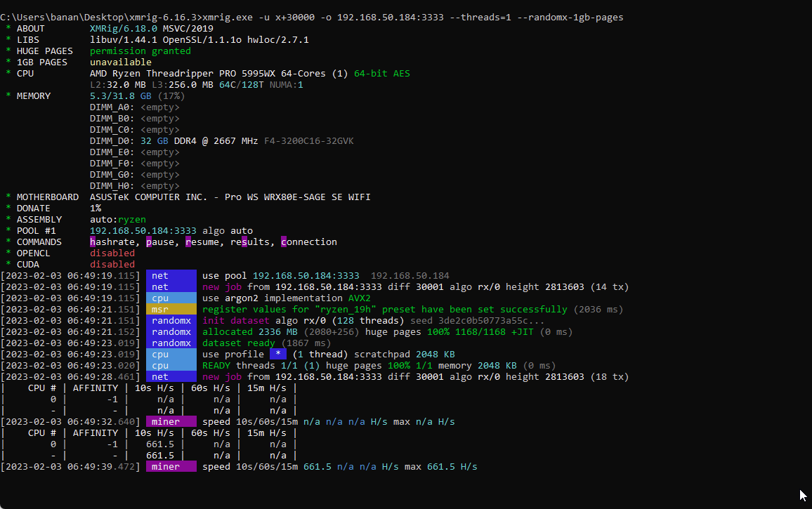Click the 'max 661.5 H/s' speed text

[x=440, y=467]
